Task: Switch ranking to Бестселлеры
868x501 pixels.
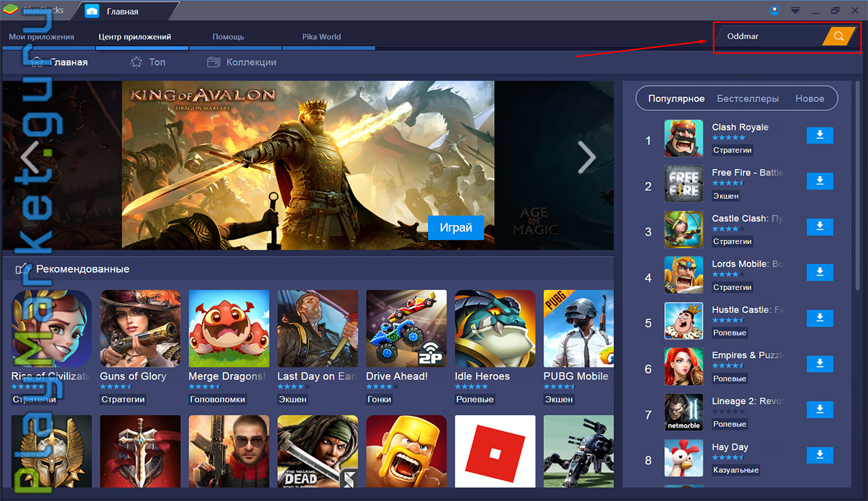Action: coord(748,98)
